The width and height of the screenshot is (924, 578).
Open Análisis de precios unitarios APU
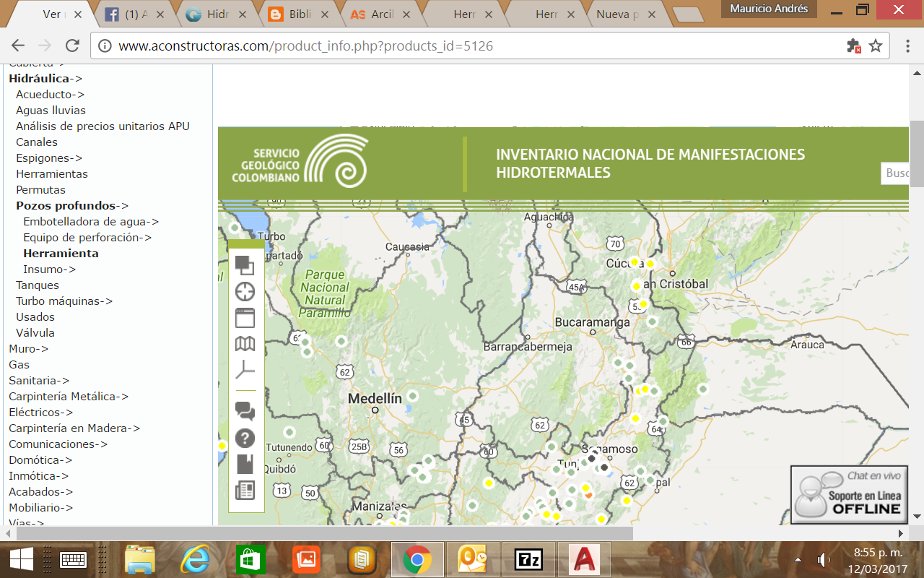[103, 126]
